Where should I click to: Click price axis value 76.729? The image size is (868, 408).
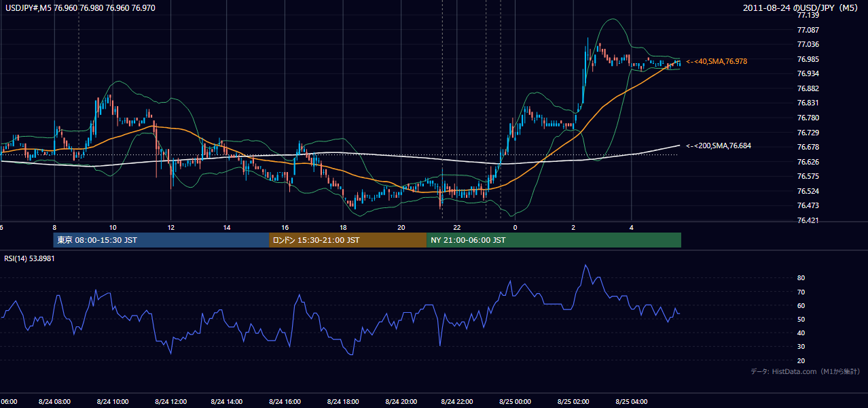(808, 133)
